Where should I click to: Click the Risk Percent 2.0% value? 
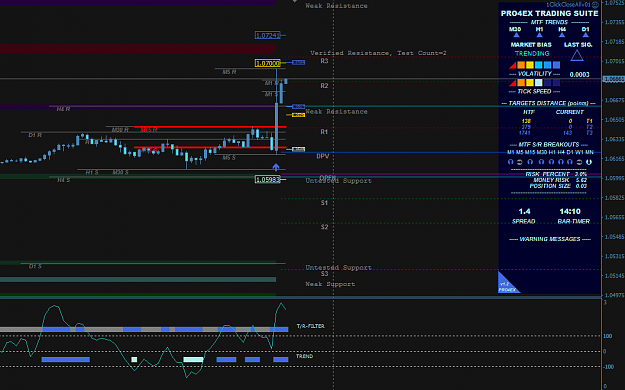click(x=581, y=174)
